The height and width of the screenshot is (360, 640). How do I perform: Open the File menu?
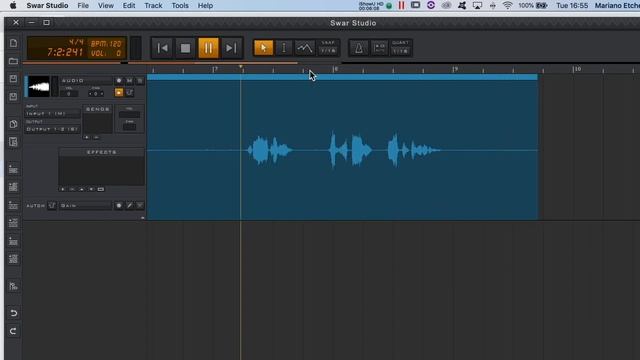click(x=83, y=6)
